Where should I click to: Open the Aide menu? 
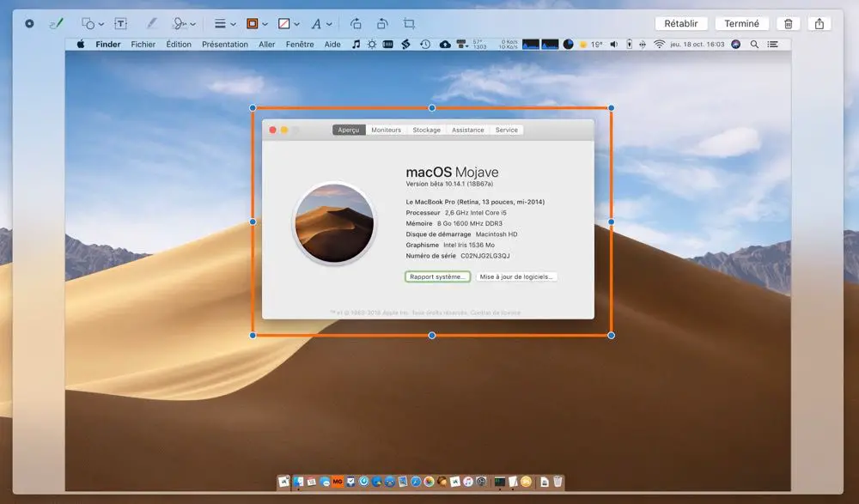click(332, 45)
